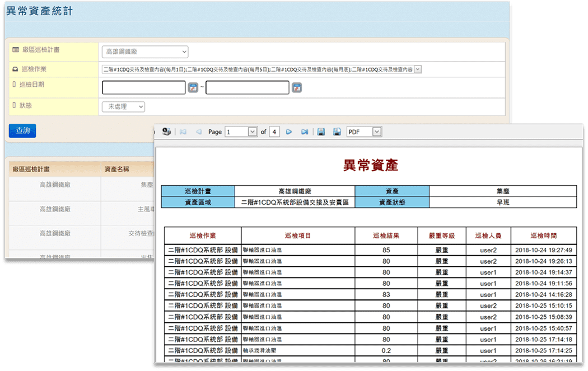Open calendar picker for end date
The height and width of the screenshot is (371, 588).
pyautogui.click(x=297, y=88)
